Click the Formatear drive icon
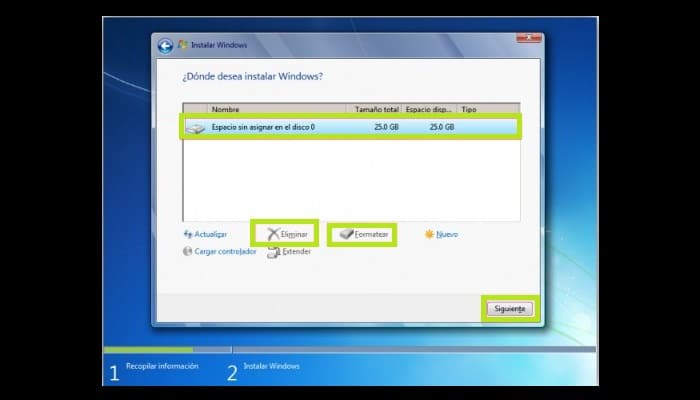 pyautogui.click(x=346, y=234)
